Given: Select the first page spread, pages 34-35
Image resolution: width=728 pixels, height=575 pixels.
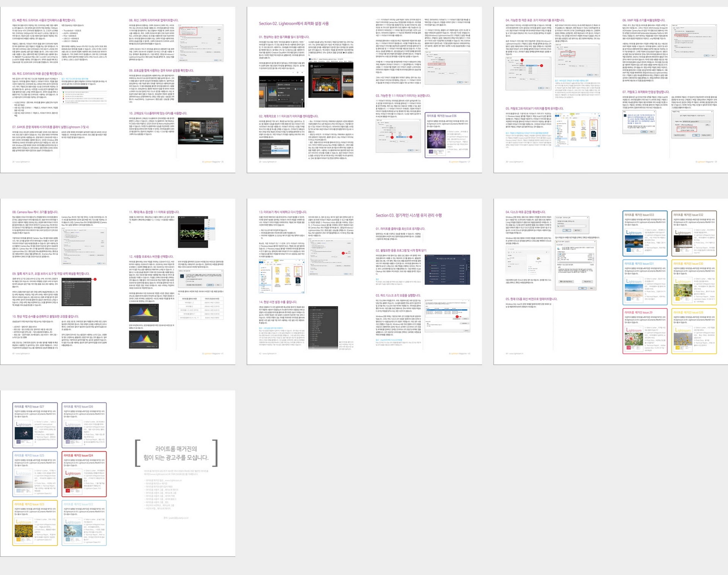Looking at the screenshot, I should click(118, 90).
